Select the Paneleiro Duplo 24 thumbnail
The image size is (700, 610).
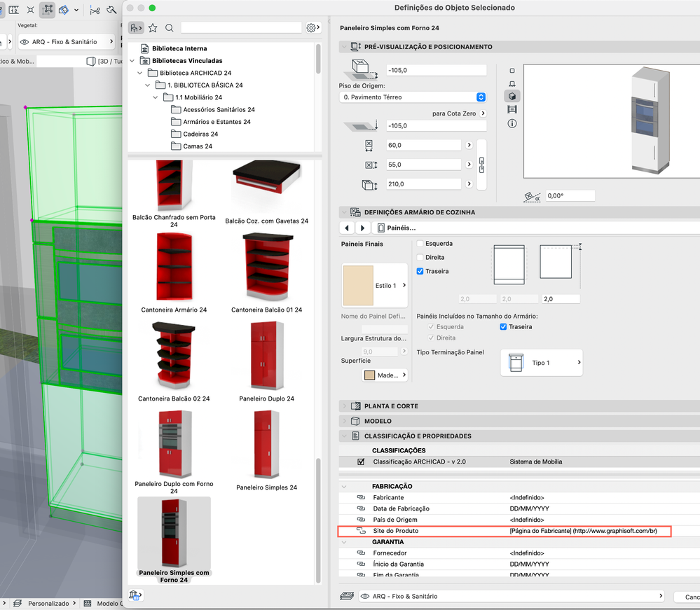point(266,356)
